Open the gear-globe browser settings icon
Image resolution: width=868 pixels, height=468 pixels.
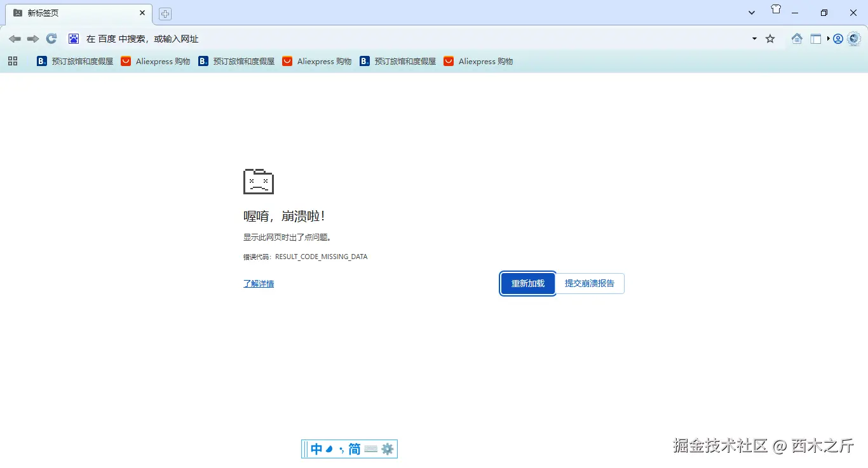click(854, 39)
